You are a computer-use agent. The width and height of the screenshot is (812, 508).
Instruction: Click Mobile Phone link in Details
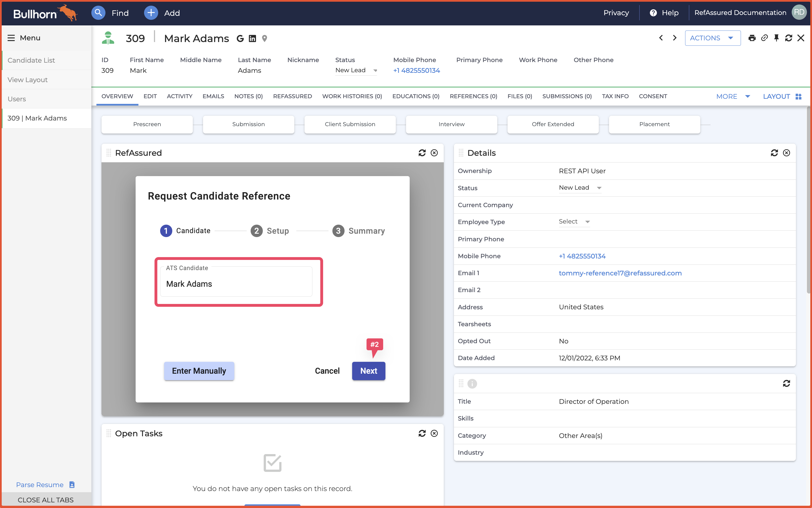582,256
